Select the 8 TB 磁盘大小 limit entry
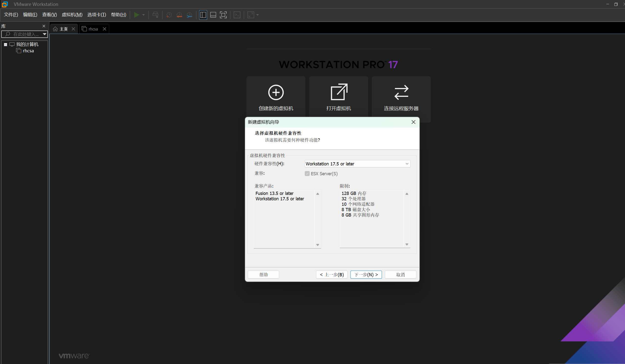Image resolution: width=625 pixels, height=364 pixels. click(x=356, y=210)
